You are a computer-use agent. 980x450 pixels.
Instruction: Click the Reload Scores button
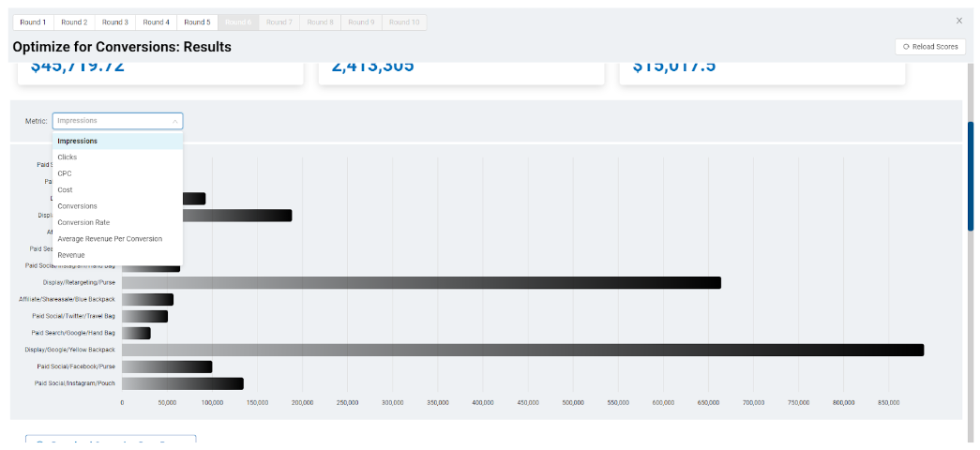click(930, 46)
